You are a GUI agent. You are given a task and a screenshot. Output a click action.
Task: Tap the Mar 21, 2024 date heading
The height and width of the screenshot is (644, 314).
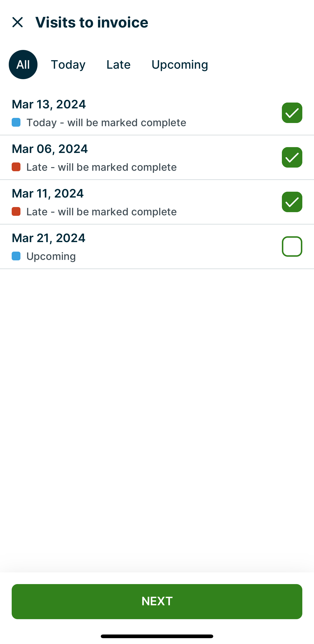(x=48, y=238)
